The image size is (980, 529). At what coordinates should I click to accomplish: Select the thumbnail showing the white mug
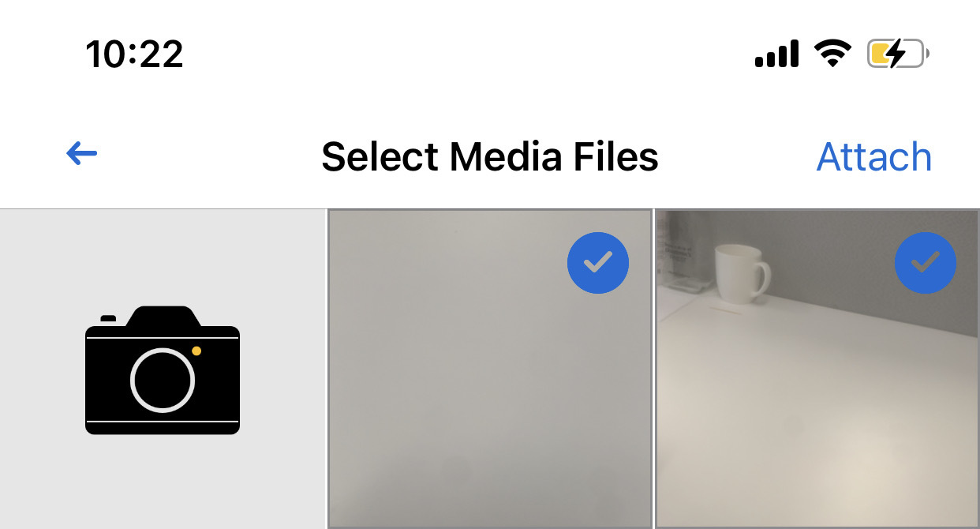click(x=817, y=369)
